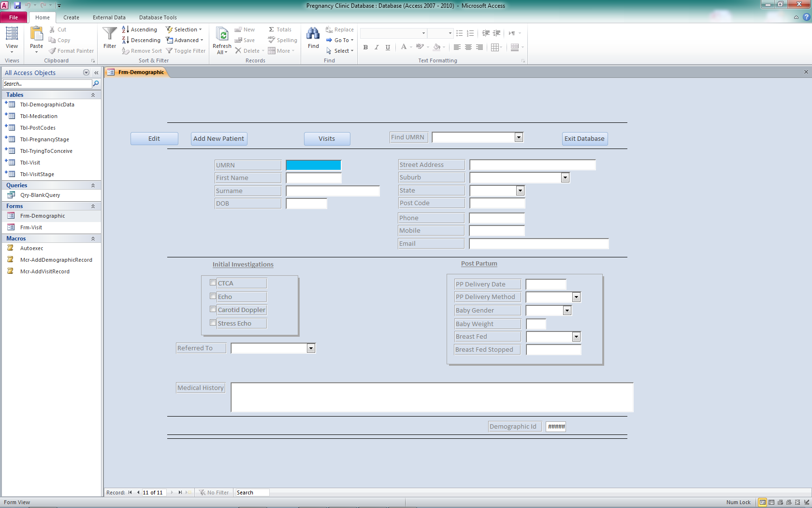Click the Paste icon
The height and width of the screenshot is (508, 812).
pos(36,34)
